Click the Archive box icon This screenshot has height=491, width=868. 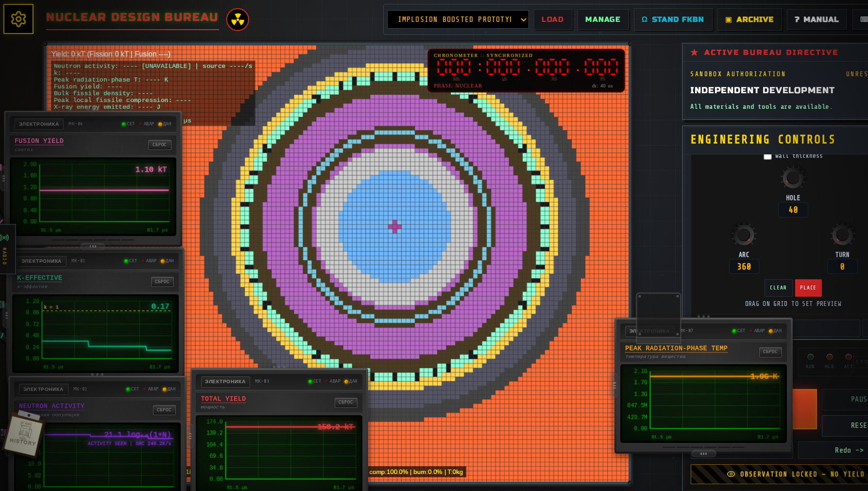coord(728,19)
